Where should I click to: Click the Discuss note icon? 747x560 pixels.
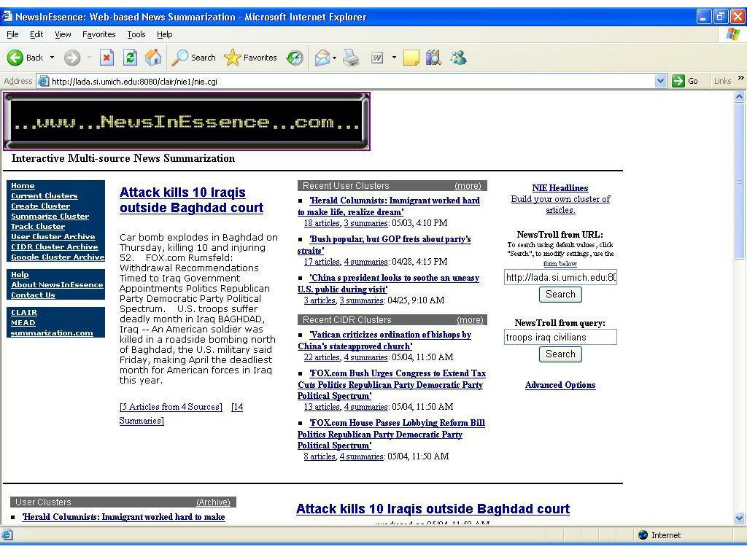(x=411, y=58)
